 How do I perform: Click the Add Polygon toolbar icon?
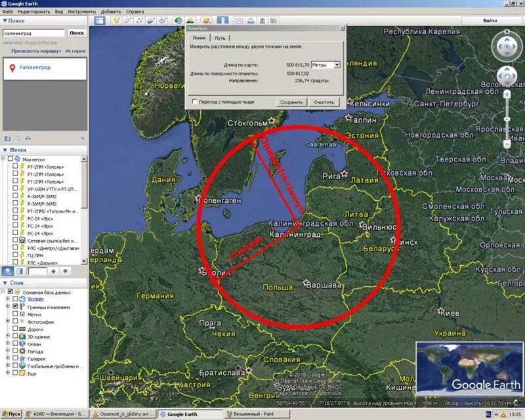[x=127, y=20]
